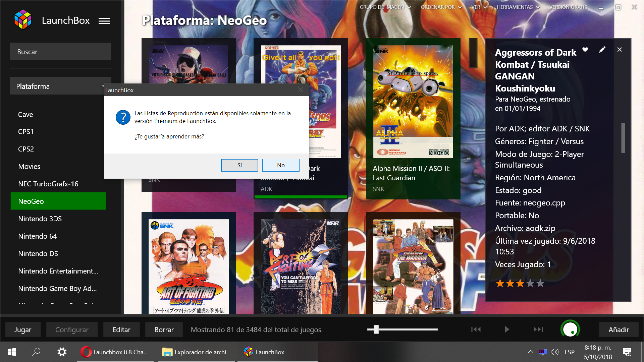Screen dimensions: 644x362
Task: Rate game with fourth star
Action: coord(530,284)
